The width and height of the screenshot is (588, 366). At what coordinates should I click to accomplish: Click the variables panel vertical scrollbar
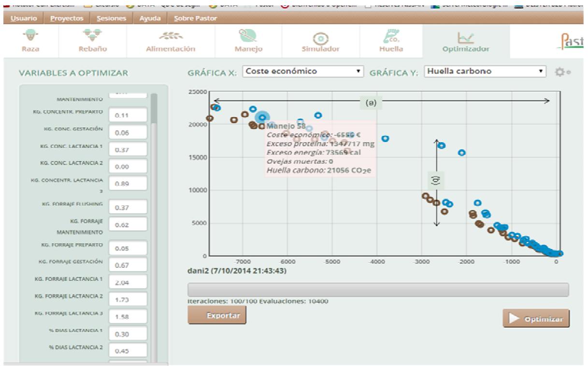point(154,108)
